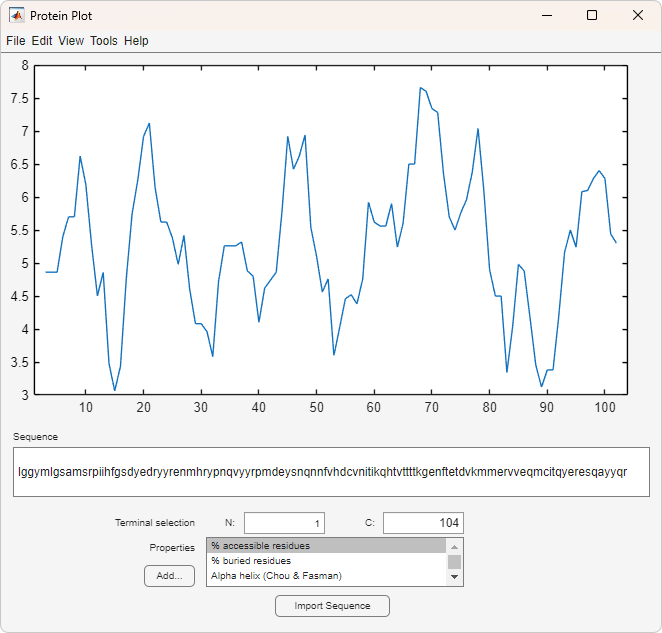
Task: Click the N terminal selection field
Action: [x=284, y=523]
